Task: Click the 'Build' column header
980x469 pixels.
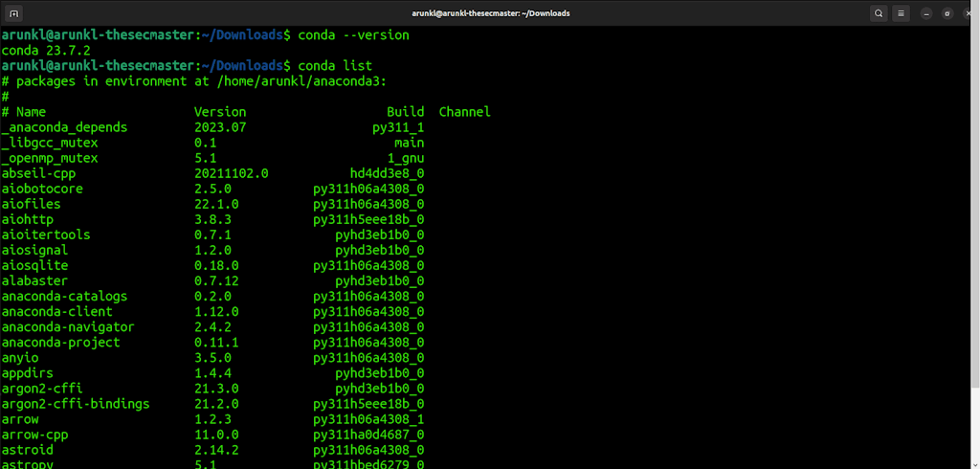Action: [406, 112]
